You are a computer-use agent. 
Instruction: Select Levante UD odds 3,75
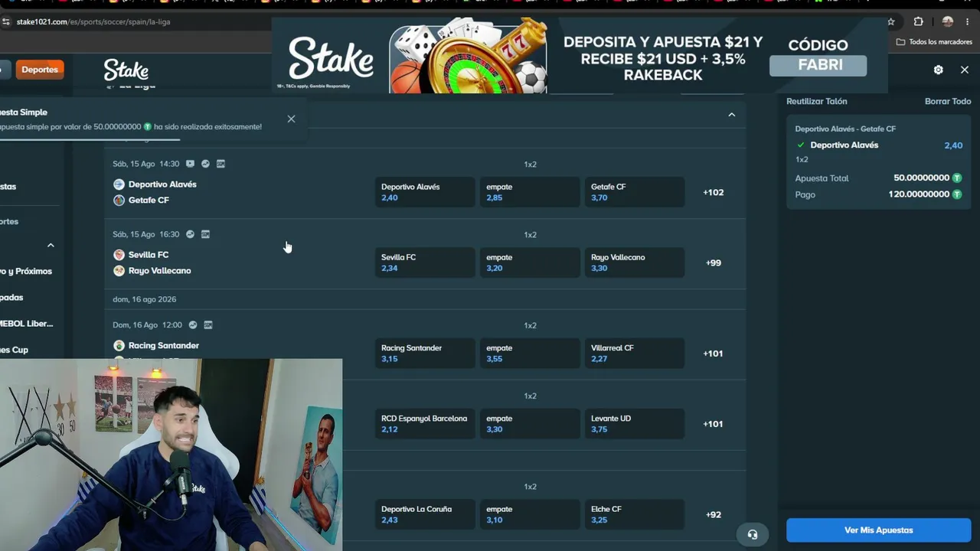point(635,424)
